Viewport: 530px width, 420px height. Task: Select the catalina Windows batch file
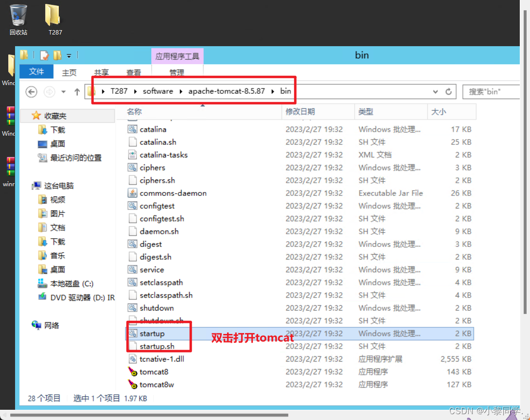click(151, 129)
